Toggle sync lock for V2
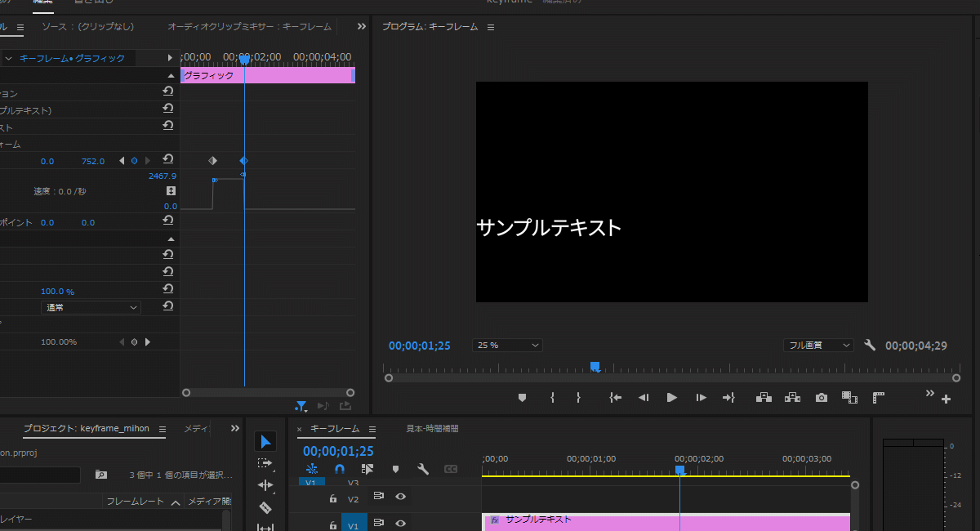 (x=378, y=497)
